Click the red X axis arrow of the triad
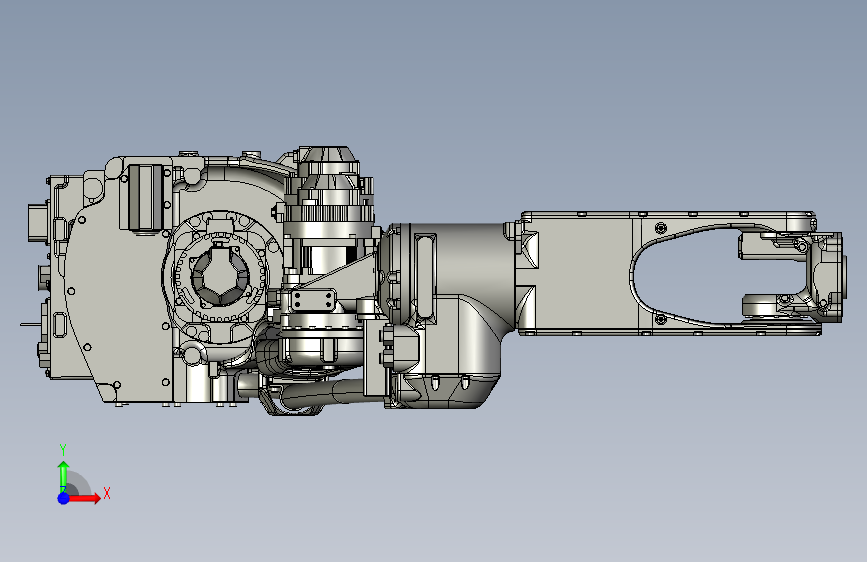867x562 pixels. [84, 498]
